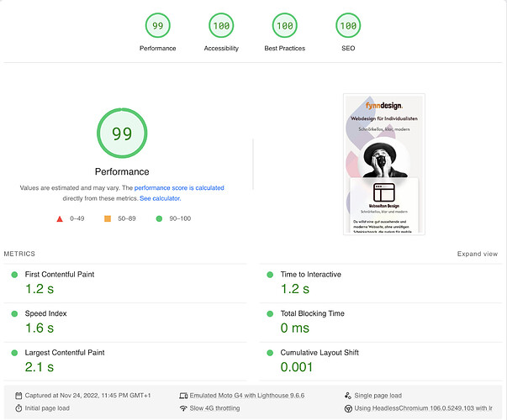
Task: Select the SEO score gauge
Action: click(347, 26)
